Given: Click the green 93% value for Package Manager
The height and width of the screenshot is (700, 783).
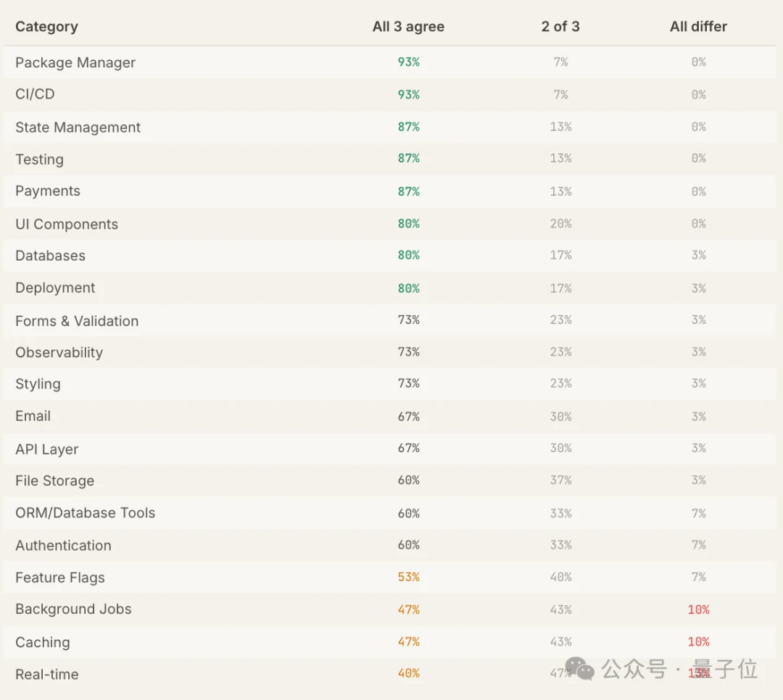Looking at the screenshot, I should tap(409, 62).
